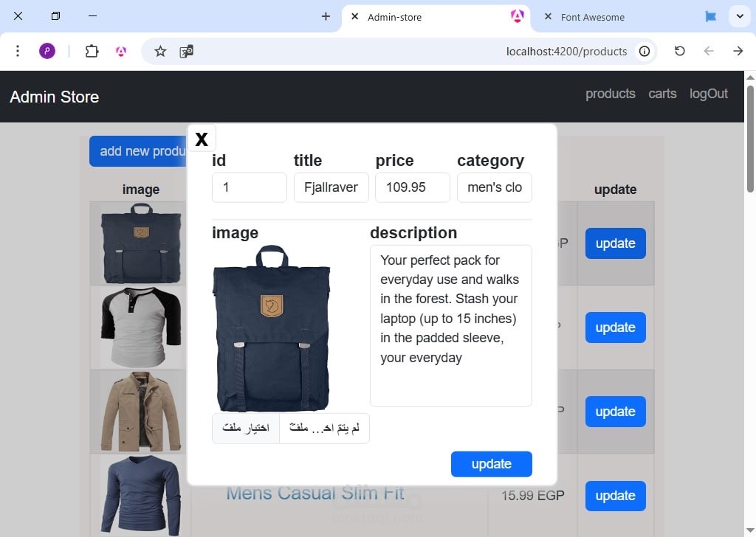Click the description text area
Screen dimensions: 756x537
451,325
